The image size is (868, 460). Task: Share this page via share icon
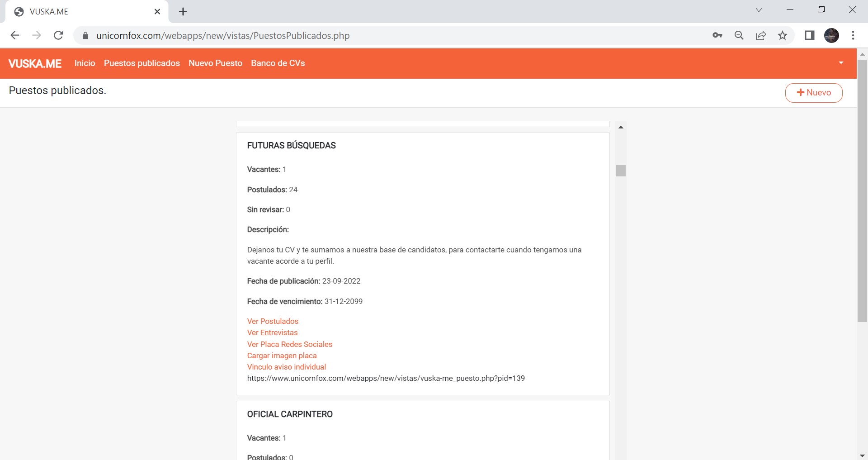pos(761,35)
